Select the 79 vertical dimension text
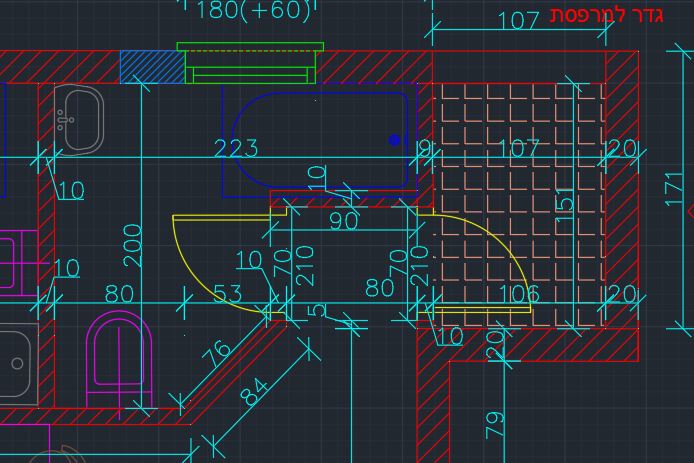This screenshot has width=694, height=463. [494, 425]
